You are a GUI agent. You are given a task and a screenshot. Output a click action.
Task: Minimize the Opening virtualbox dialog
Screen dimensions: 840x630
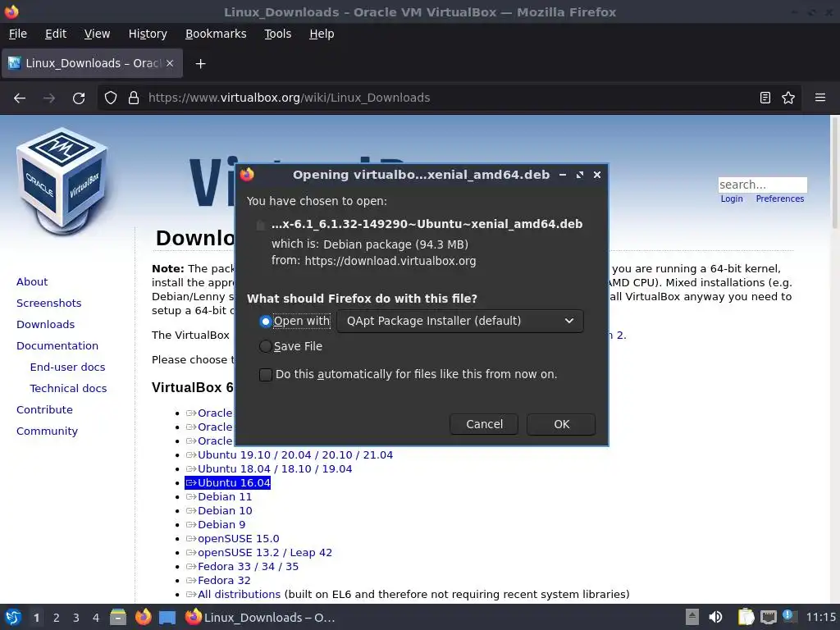coord(563,175)
